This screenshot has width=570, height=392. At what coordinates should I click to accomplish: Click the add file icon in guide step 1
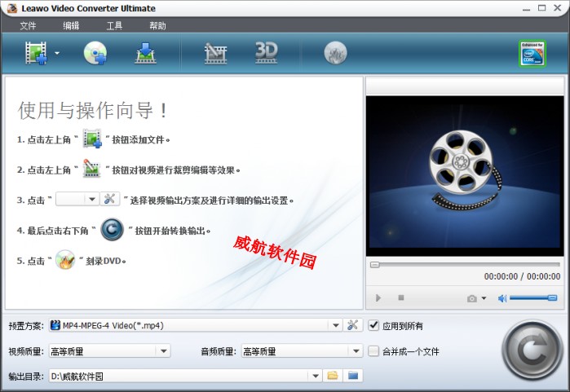coord(92,139)
